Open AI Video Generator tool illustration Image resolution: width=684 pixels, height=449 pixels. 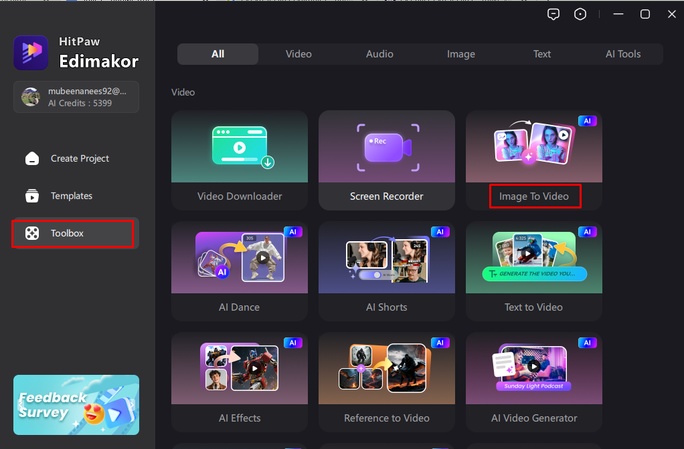[534, 368]
